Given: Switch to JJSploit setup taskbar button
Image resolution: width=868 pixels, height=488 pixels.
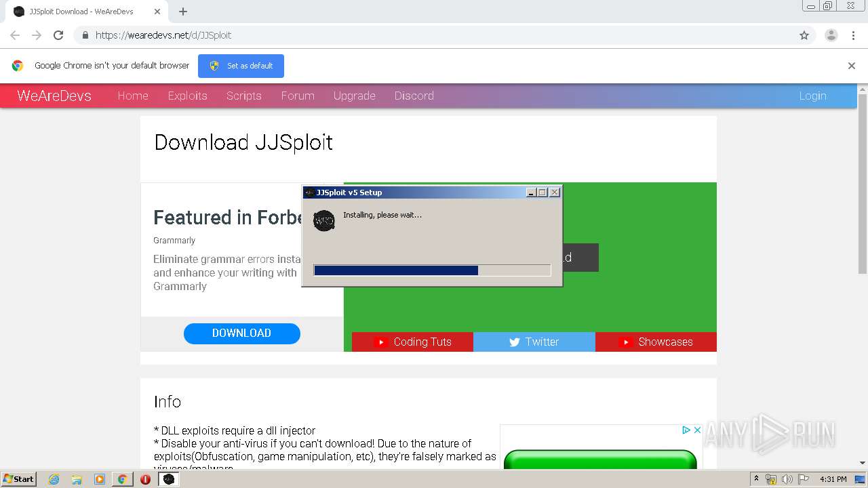Looking at the screenshot, I should [169, 479].
